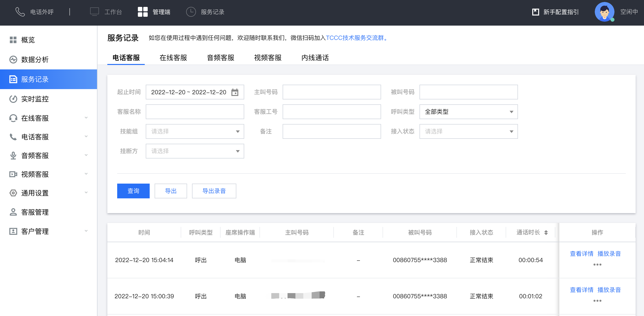
Task: Click the 新手配置指引 guide icon
Action: coord(535,12)
